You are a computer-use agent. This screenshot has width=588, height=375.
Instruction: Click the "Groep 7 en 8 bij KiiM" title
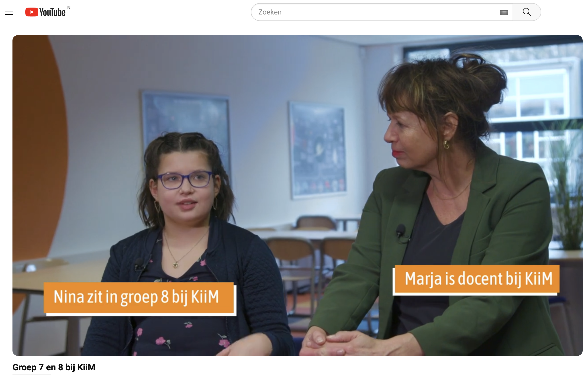(54, 367)
